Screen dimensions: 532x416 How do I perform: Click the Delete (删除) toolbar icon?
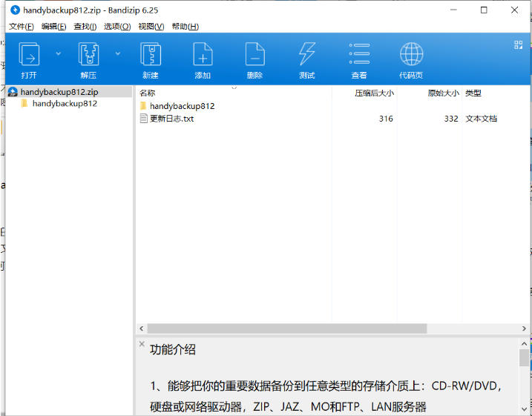pyautogui.click(x=254, y=54)
